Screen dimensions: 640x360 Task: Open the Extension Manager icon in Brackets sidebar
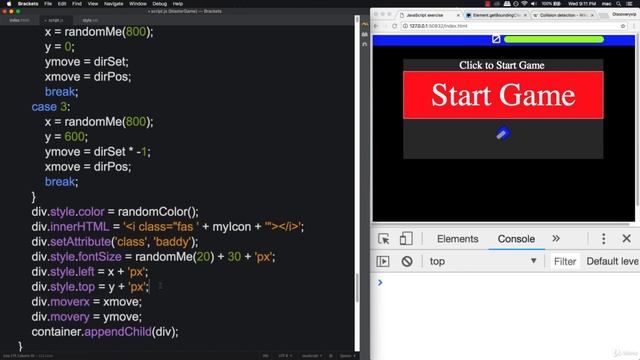(x=365, y=35)
